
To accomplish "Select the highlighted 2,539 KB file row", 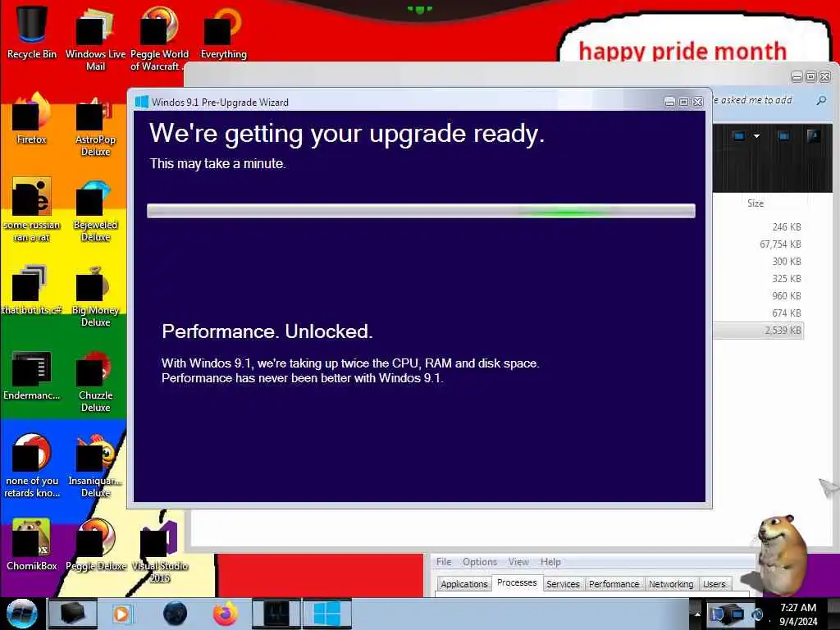I will (x=759, y=331).
